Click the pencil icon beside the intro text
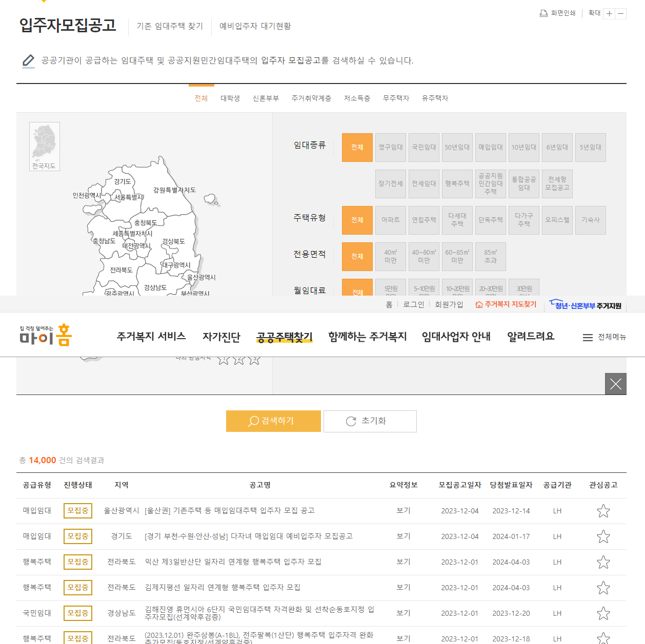This screenshot has width=645, height=644. click(28, 60)
